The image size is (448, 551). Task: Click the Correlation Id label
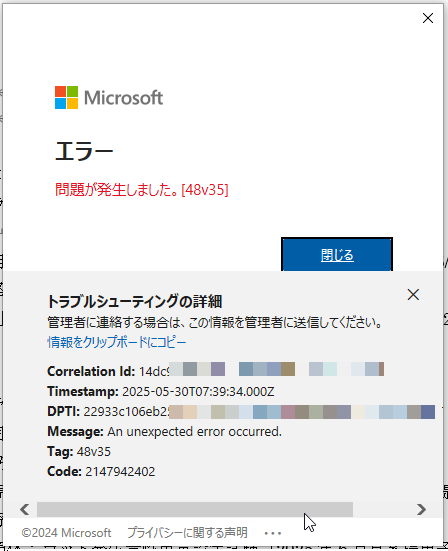tap(91, 371)
